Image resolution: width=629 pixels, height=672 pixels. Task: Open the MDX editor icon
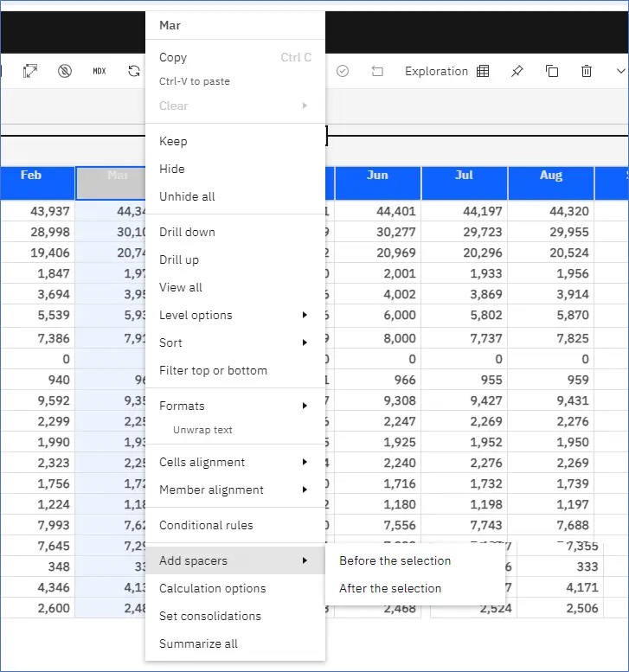point(99,71)
